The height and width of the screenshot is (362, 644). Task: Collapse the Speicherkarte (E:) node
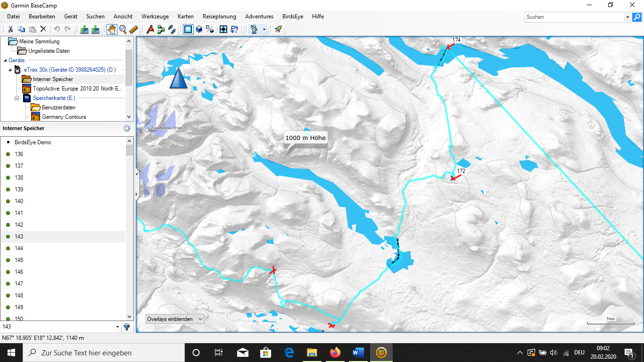[17, 98]
